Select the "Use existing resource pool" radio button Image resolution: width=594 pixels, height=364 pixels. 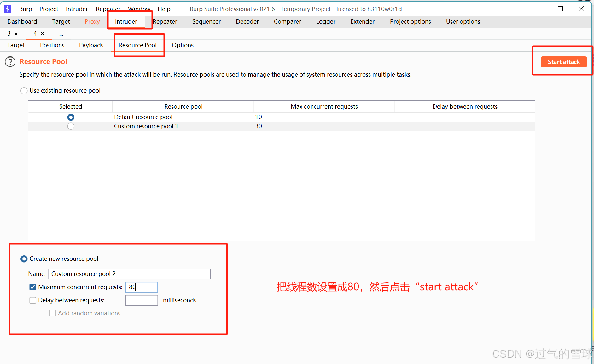(24, 91)
